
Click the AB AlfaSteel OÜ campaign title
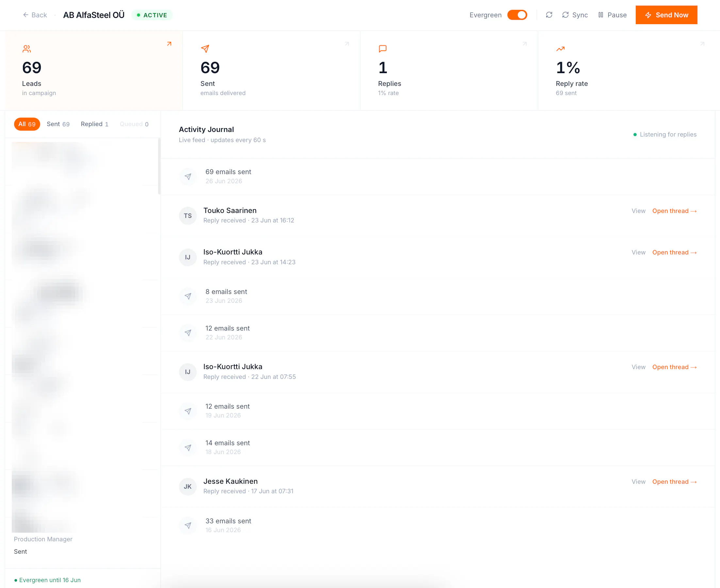pos(94,15)
